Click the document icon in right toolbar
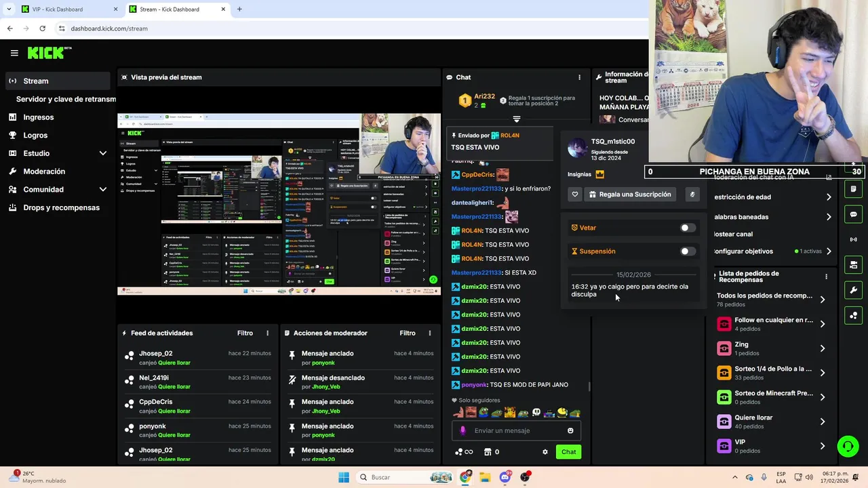Screen dimensions: 868x488 pos(853,189)
